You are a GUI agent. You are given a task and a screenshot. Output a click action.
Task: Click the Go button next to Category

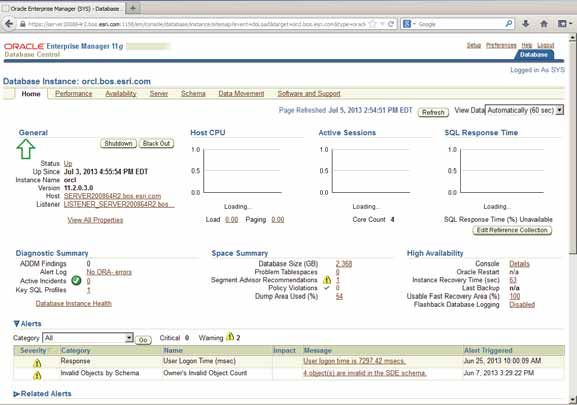coord(143,340)
